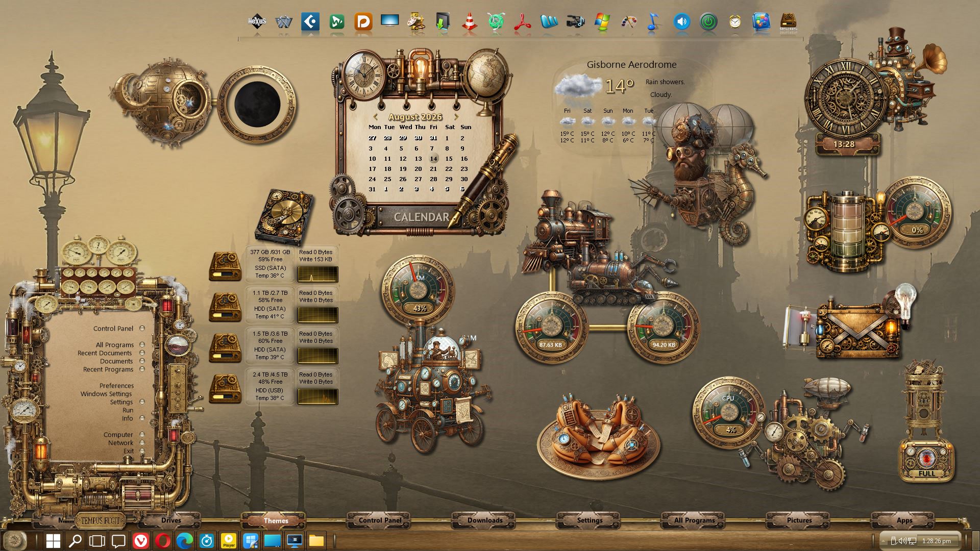Click the blue music note dock icon

[x=652, y=22]
